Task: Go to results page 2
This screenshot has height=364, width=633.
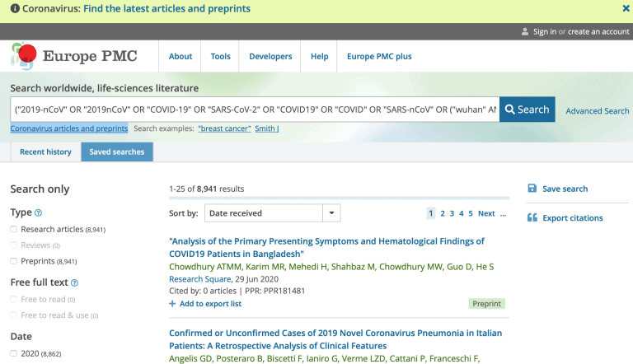Action: 443,213
